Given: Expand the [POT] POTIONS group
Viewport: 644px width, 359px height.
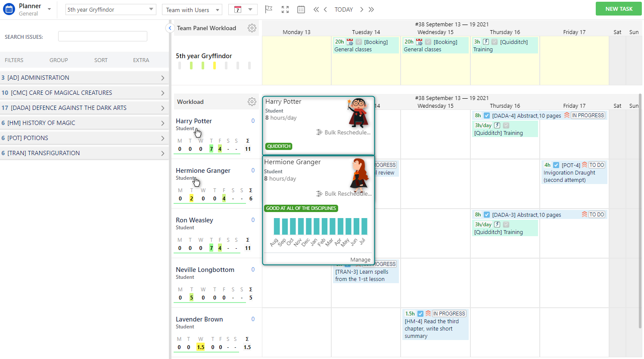Looking at the screenshot, I should 84,138.
